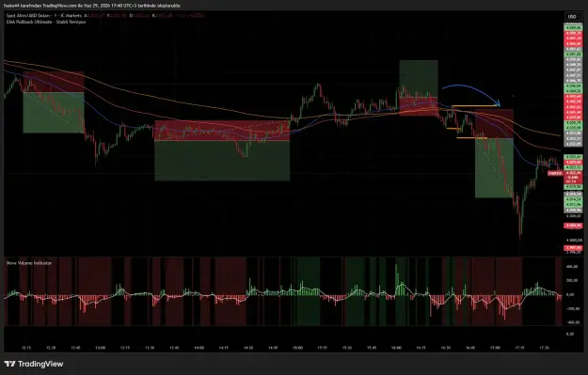Click the 17:30 label on the time axis
Image resolution: width=588 pixels, height=375 pixels.
click(544, 348)
